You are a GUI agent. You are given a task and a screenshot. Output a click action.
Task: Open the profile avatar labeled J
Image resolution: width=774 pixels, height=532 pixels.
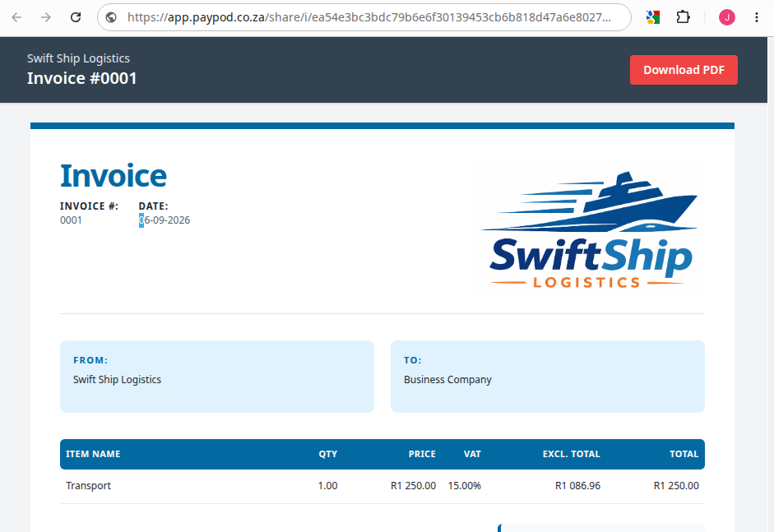click(x=726, y=17)
